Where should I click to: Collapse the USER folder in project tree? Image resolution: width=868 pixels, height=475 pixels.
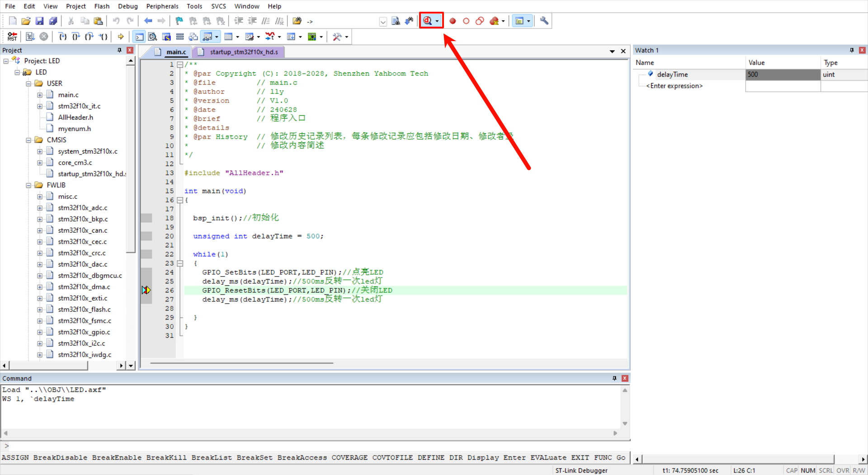[28, 84]
